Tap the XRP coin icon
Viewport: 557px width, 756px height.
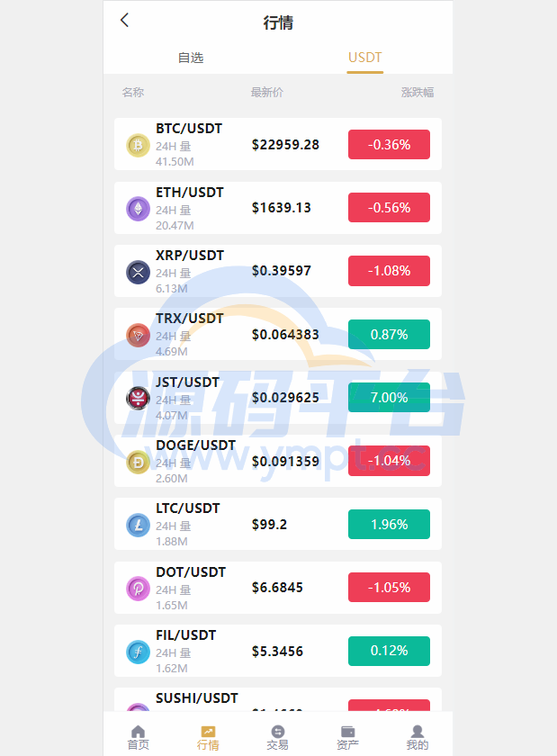point(138,272)
